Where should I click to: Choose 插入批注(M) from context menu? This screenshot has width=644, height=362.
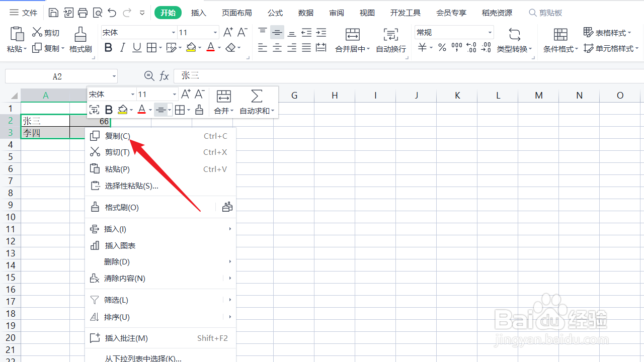point(160,338)
